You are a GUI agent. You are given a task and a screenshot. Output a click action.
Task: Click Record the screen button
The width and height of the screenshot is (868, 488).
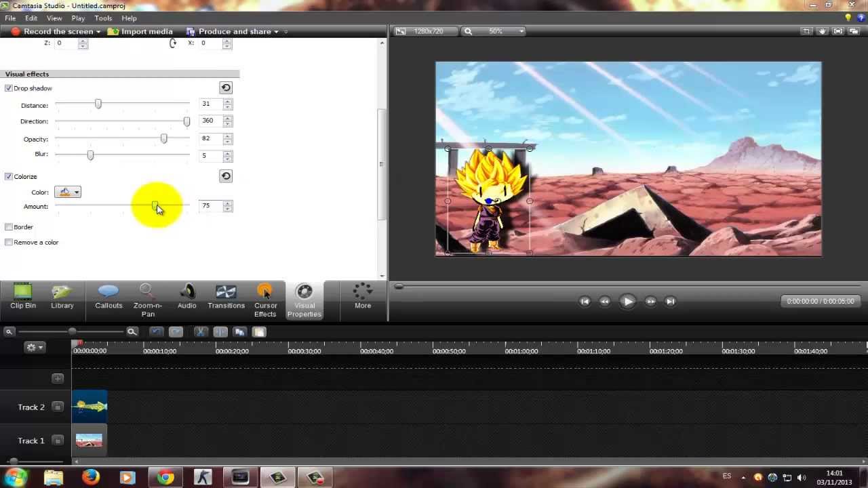[x=52, y=32]
